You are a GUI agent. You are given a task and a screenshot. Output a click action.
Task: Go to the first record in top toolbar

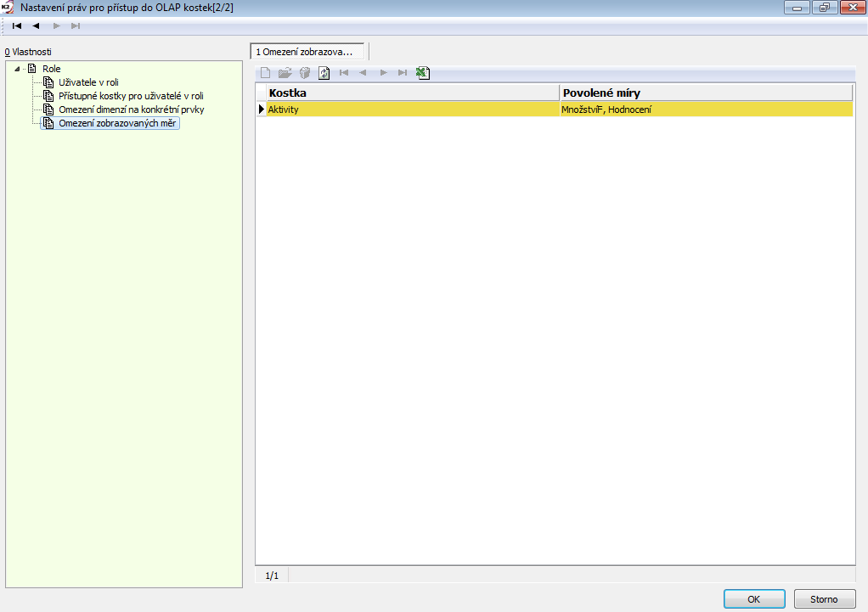(17, 26)
